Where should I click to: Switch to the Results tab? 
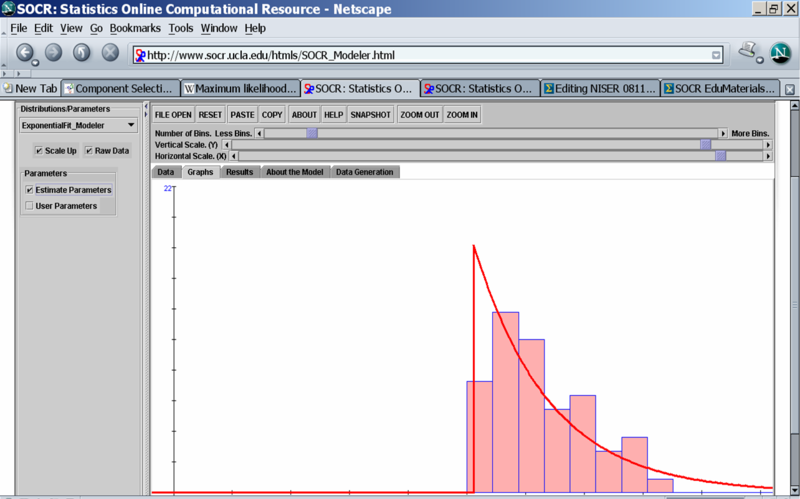click(x=240, y=172)
